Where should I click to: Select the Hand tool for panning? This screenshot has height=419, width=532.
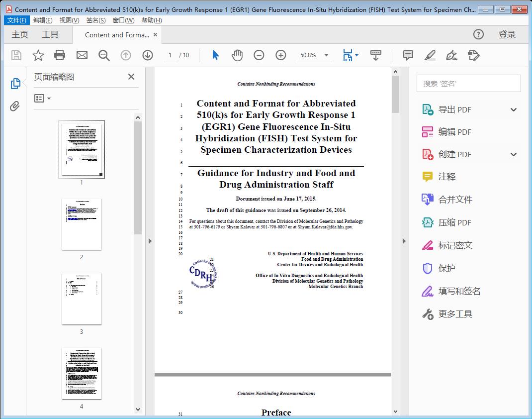coord(237,55)
